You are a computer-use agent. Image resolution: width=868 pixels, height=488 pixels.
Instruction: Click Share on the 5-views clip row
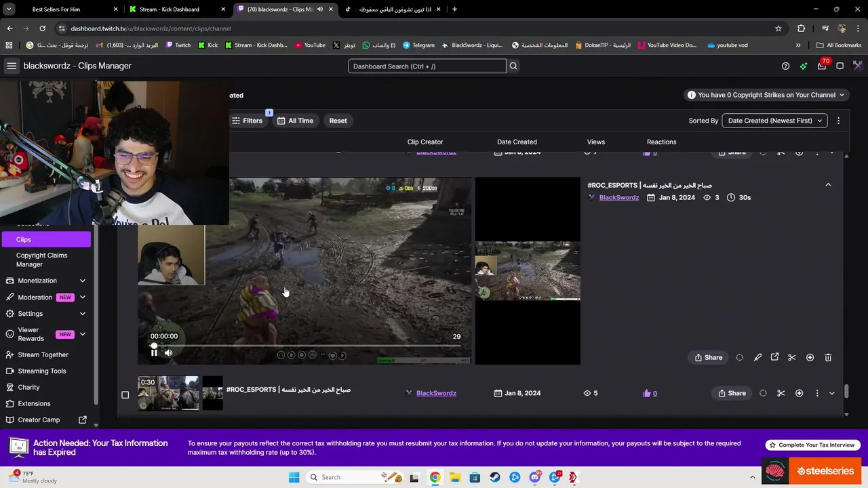coord(732,393)
